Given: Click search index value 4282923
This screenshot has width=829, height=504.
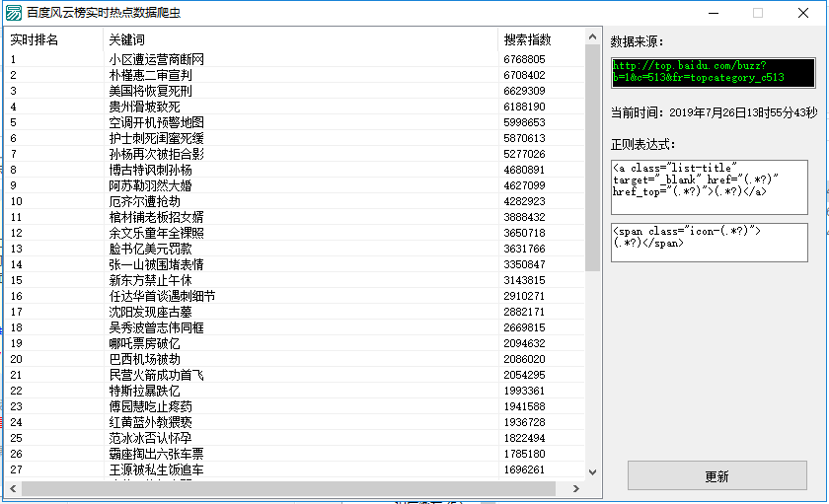Looking at the screenshot, I should pos(524,201).
